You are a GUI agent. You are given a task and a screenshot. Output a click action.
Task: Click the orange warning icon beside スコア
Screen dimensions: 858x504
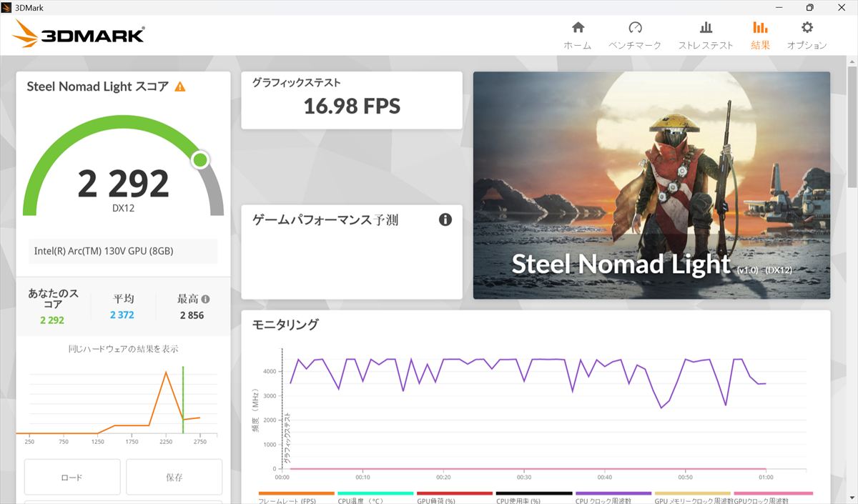pos(180,87)
